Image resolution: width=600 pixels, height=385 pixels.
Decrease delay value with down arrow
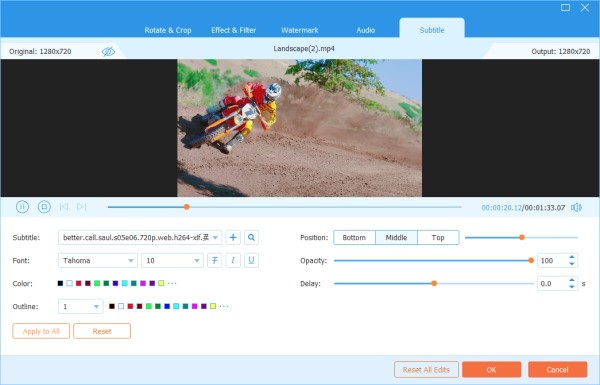tap(572, 287)
